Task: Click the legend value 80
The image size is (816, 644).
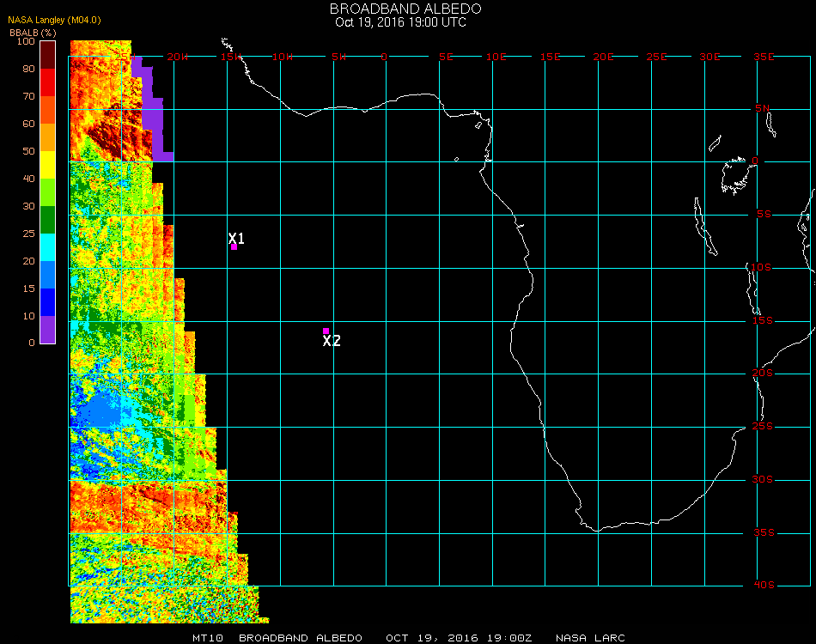Action: (x=28, y=70)
